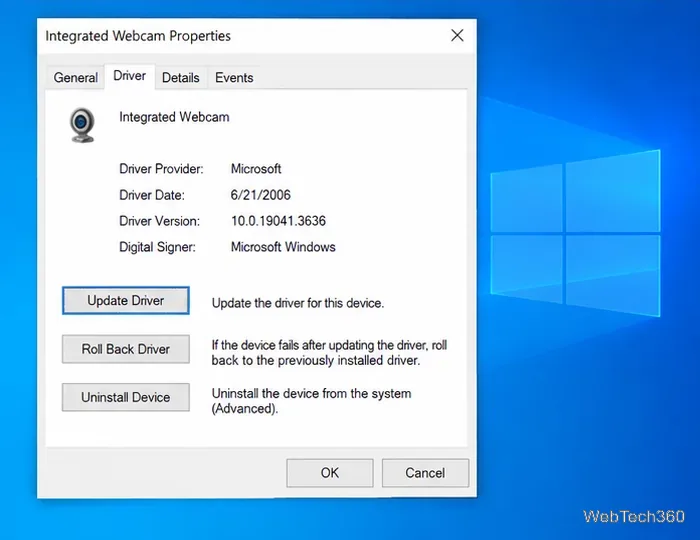Click the driver date '6/21/2006'
Screen dimensions: 700x540
(x=260, y=195)
